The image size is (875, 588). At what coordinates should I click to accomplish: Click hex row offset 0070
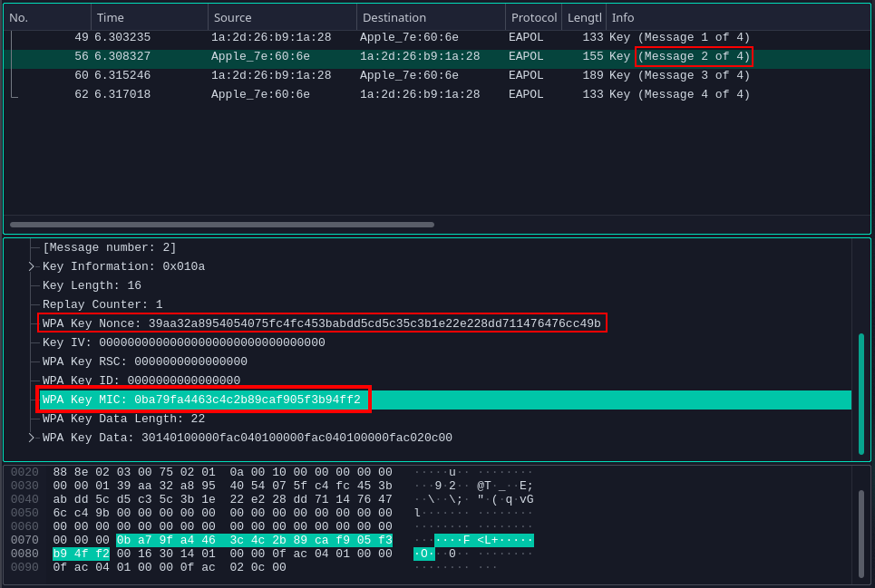tap(24, 540)
